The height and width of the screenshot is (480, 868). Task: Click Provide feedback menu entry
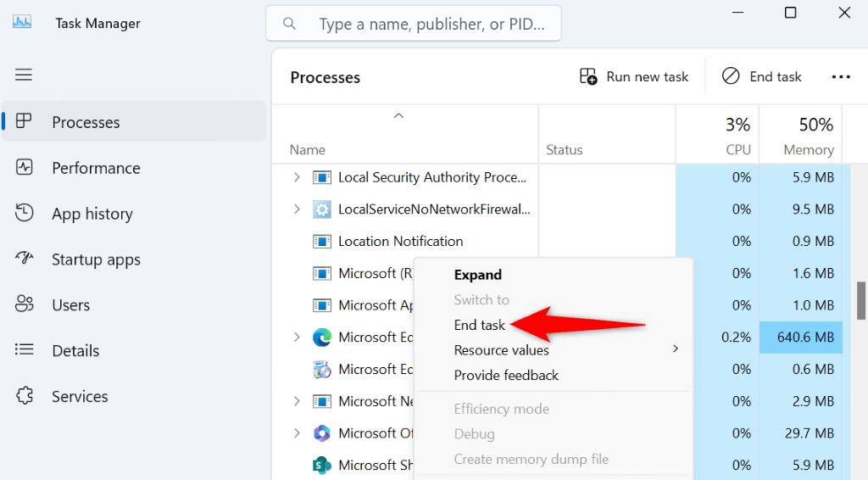(x=506, y=375)
